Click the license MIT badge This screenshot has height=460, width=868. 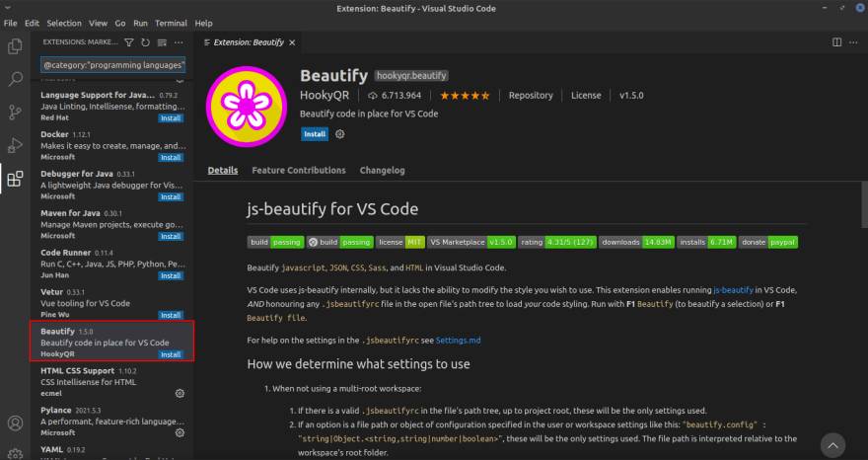coord(400,242)
